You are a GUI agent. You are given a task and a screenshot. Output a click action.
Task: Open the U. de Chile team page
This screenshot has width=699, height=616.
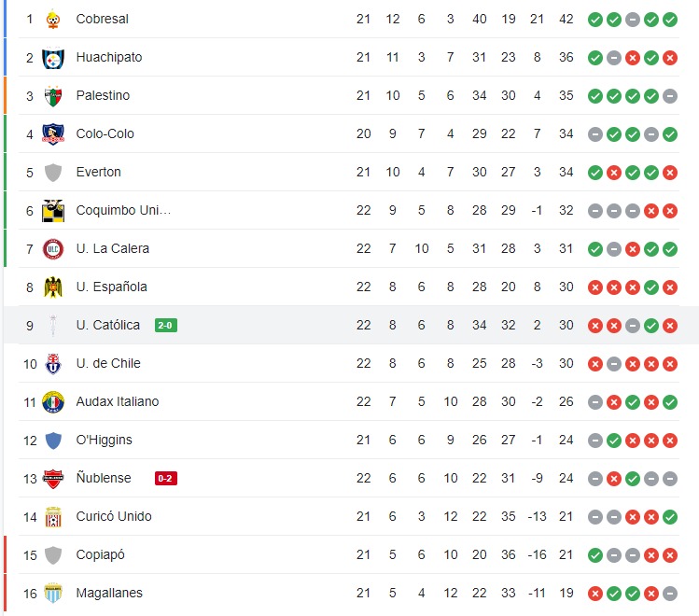[107, 363]
